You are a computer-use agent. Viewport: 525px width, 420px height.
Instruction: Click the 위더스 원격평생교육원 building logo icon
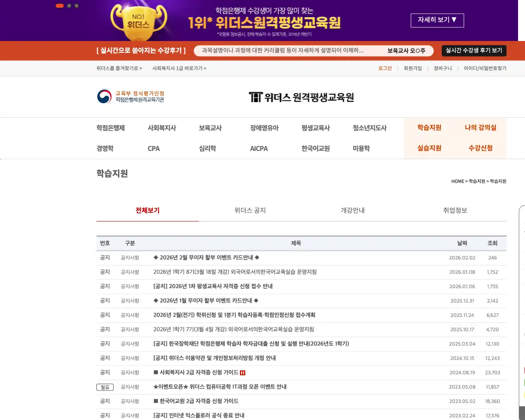pos(255,96)
